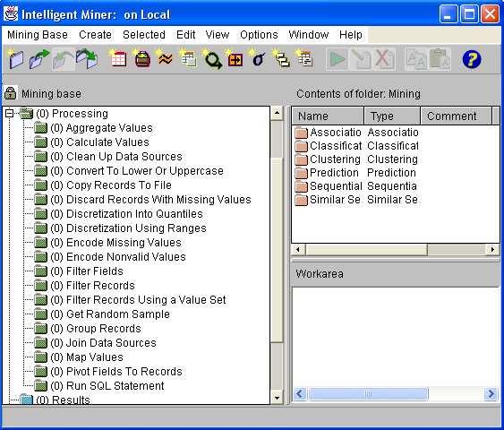Image resolution: width=504 pixels, height=430 pixels.
Task: Open the Edit menu
Action: pos(186,35)
